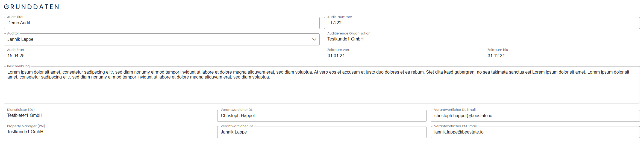Click the Property Manager value Testkunde1 GmbH
The image size is (644, 142).
[25, 132]
